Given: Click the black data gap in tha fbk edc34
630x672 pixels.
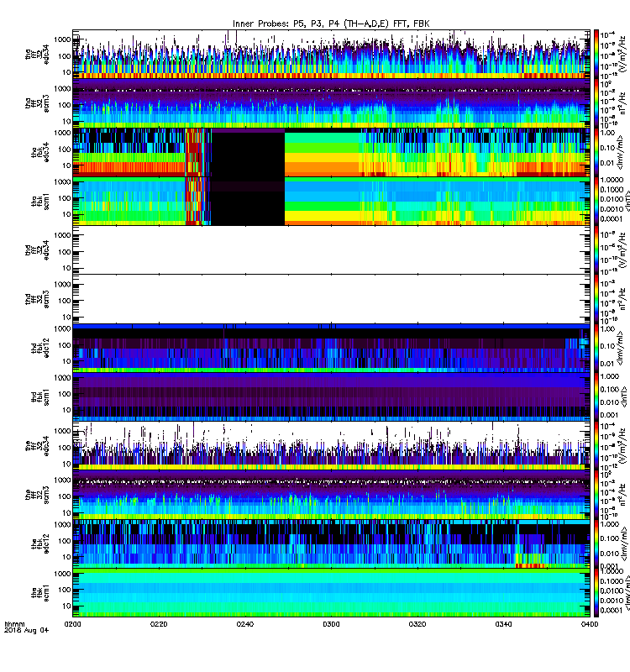Looking at the screenshot, I should [x=248, y=155].
